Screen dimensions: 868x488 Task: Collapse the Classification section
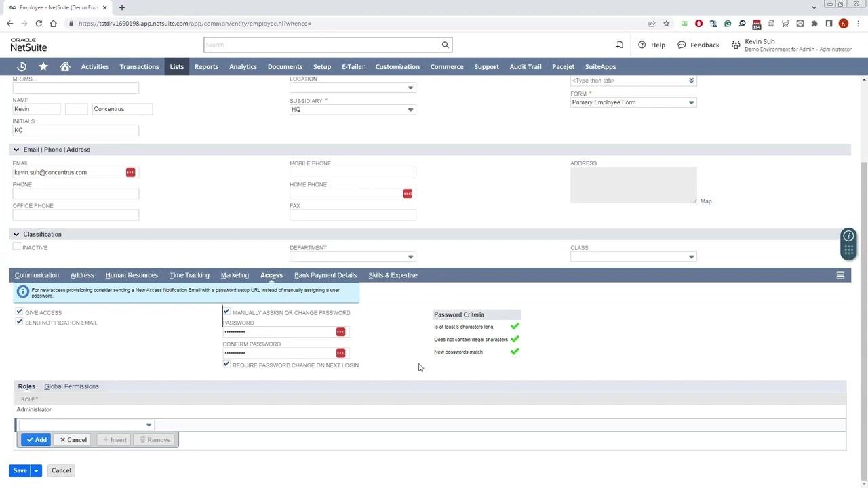pyautogui.click(x=16, y=234)
